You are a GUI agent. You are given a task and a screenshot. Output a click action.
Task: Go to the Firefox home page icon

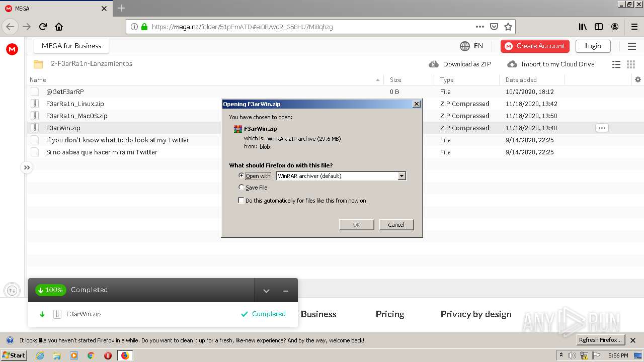click(59, 27)
